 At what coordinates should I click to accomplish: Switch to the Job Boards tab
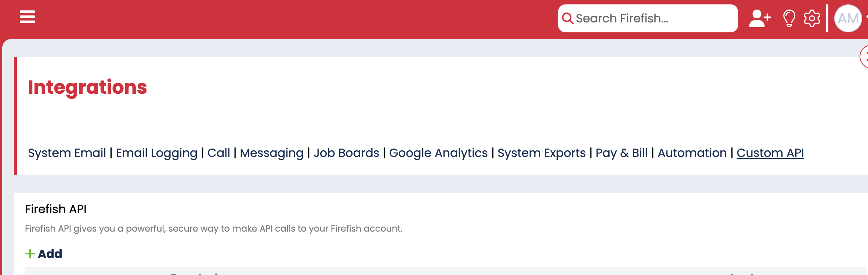point(347,153)
